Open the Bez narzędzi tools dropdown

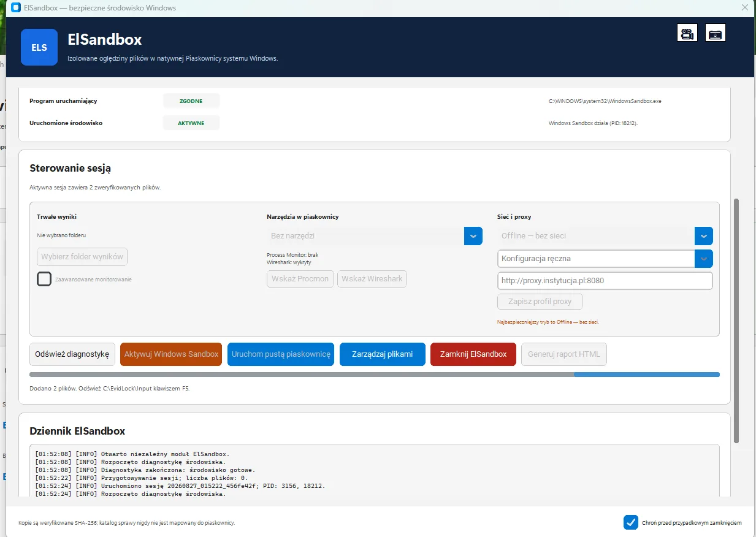tap(473, 236)
